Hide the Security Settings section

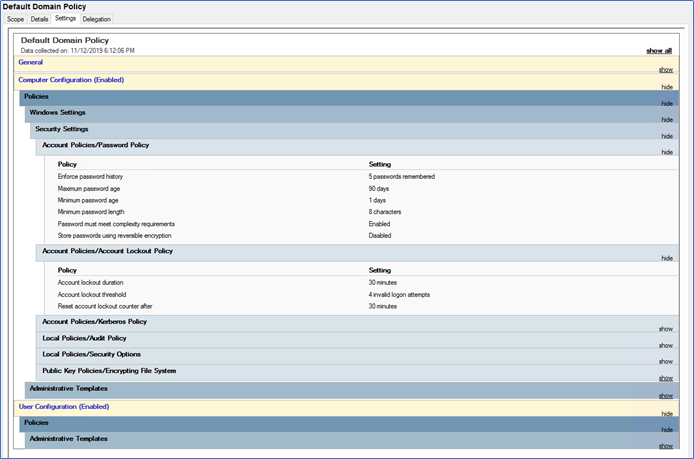[666, 135]
